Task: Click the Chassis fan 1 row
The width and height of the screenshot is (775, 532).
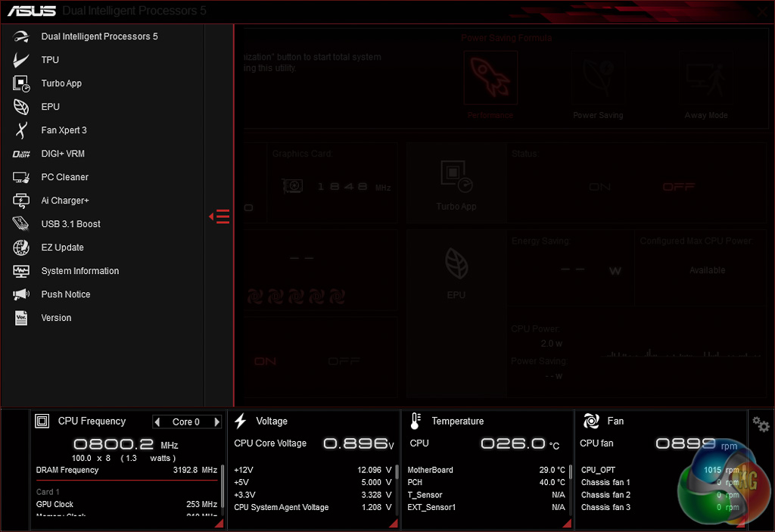Action: pos(660,483)
